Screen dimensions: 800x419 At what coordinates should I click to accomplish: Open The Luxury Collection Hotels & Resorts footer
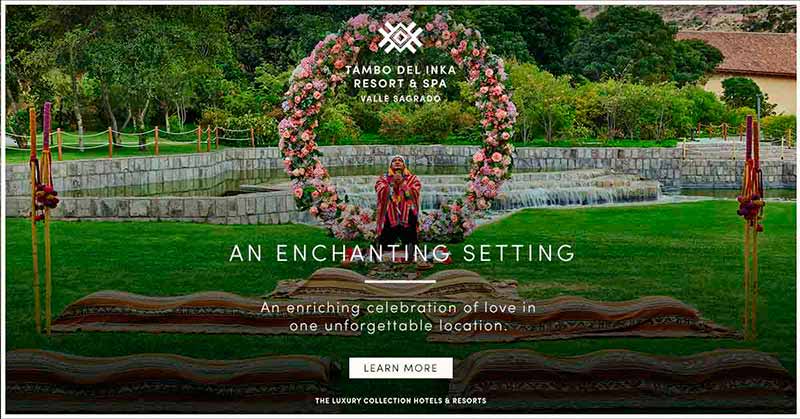click(x=401, y=401)
